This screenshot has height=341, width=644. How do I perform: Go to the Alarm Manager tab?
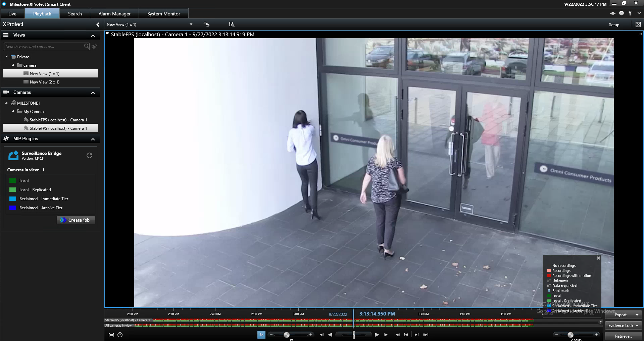pos(114,14)
